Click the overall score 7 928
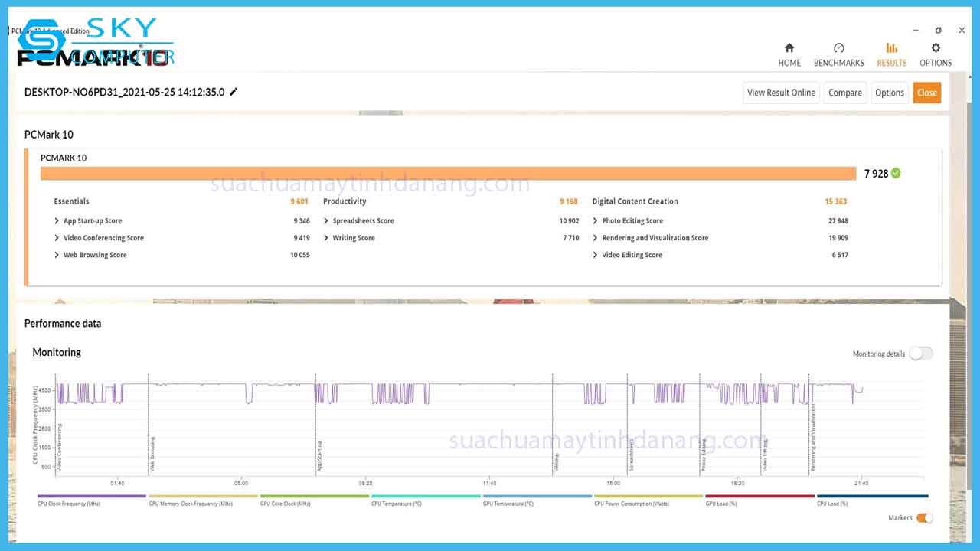This screenshot has width=980, height=551. [x=877, y=174]
